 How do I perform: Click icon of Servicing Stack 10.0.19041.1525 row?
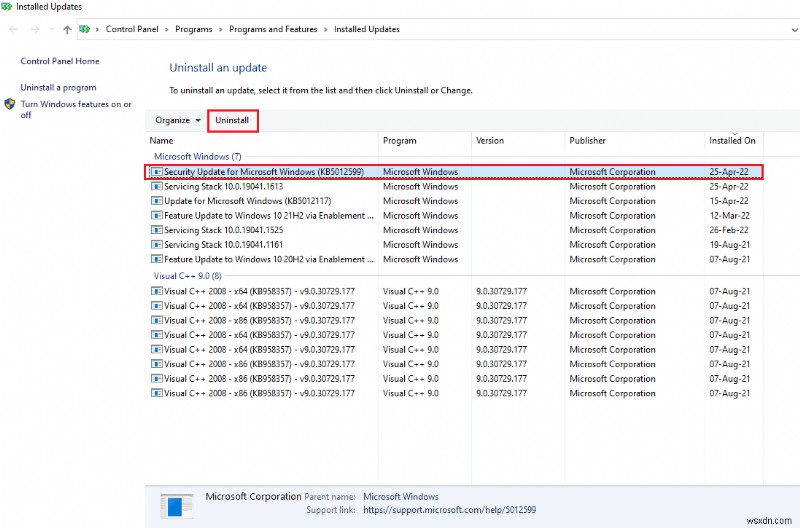click(157, 230)
